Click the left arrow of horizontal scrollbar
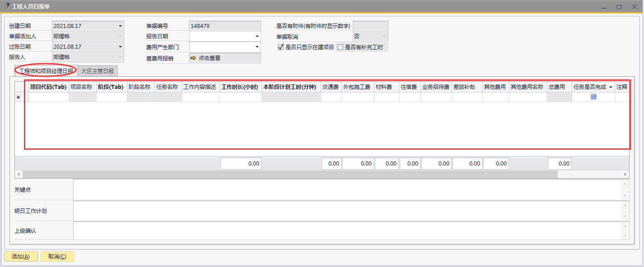This screenshot has height=267, width=644. (19, 174)
